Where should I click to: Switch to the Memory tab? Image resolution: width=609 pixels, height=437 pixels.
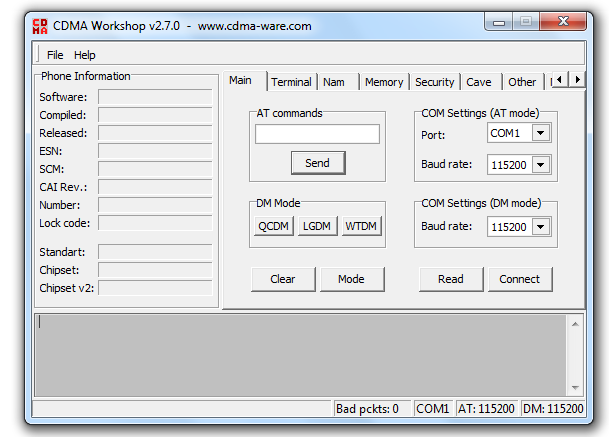click(384, 82)
